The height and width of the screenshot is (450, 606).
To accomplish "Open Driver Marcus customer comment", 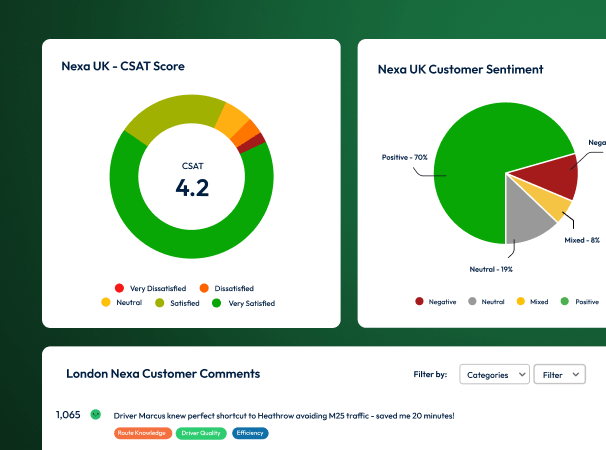I will 285,415.
